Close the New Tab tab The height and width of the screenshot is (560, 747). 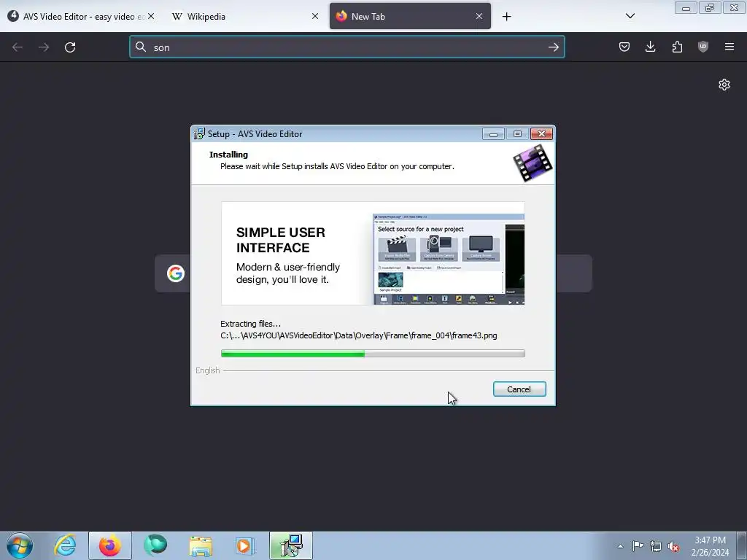[x=479, y=16]
